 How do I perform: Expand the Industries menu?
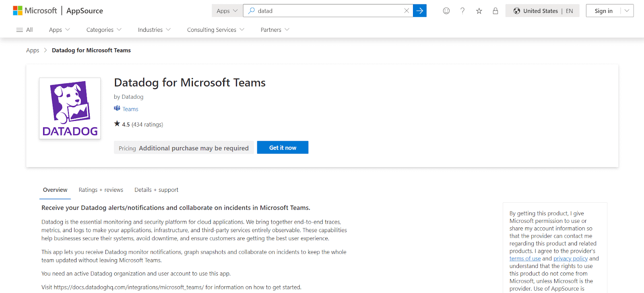[154, 30]
